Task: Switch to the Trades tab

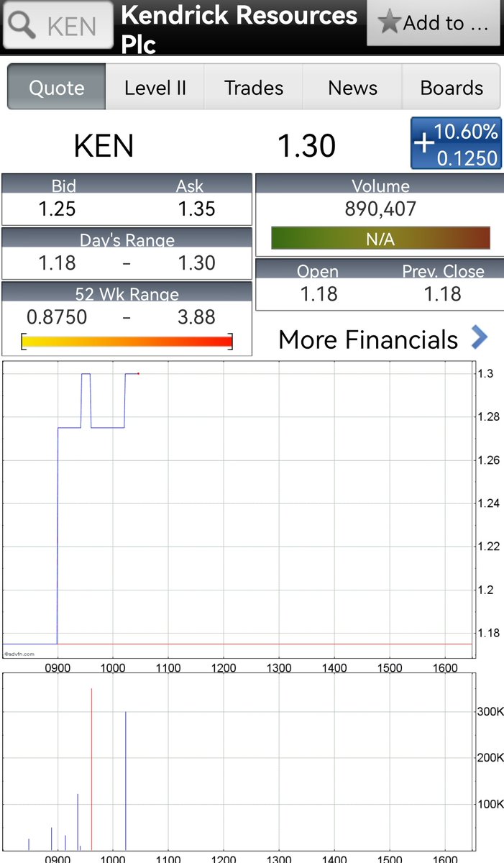Action: tap(254, 87)
